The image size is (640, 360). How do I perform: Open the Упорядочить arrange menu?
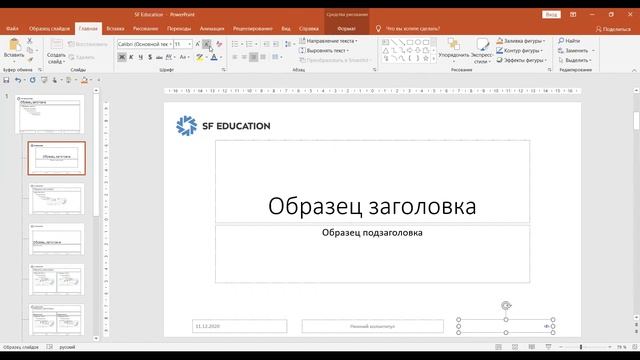tap(453, 51)
